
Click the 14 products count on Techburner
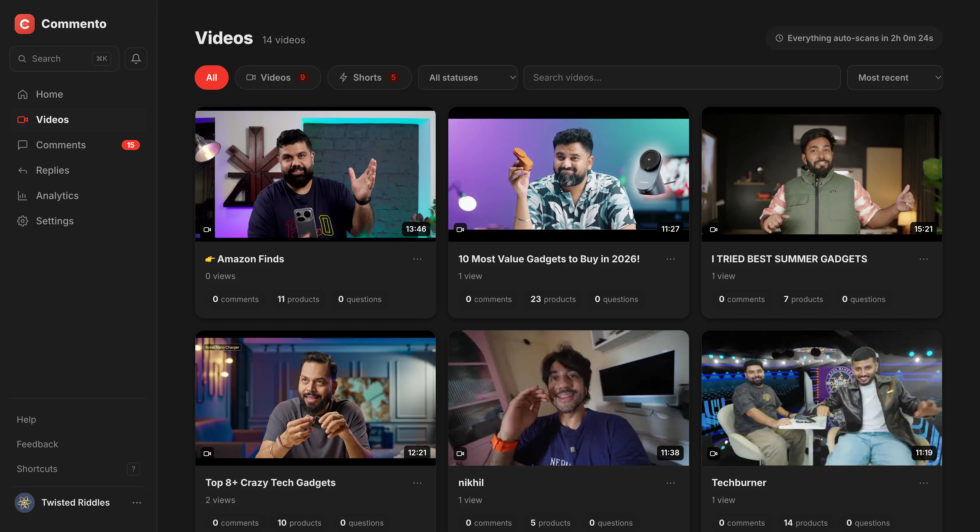coord(805,523)
